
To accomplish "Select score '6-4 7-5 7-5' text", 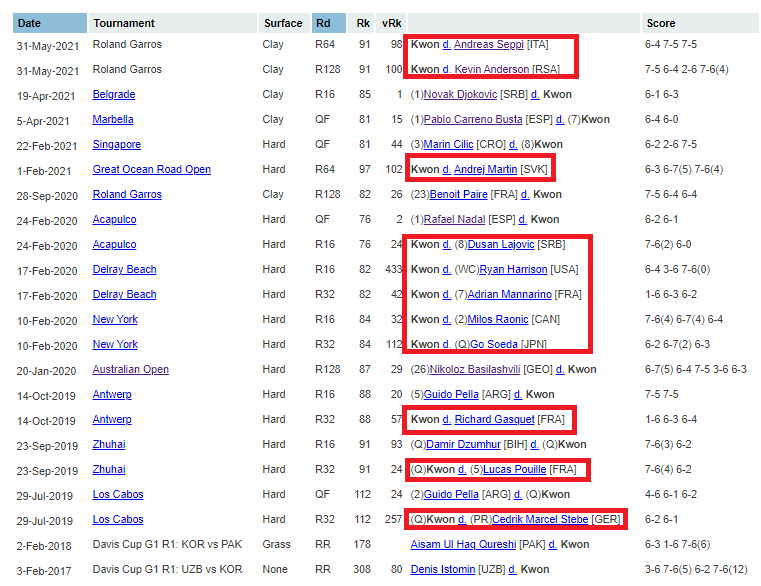I will click(671, 44).
